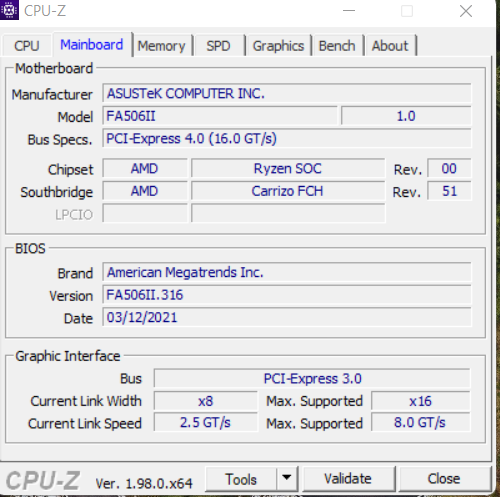Click the Southbridge label

[x=57, y=192]
